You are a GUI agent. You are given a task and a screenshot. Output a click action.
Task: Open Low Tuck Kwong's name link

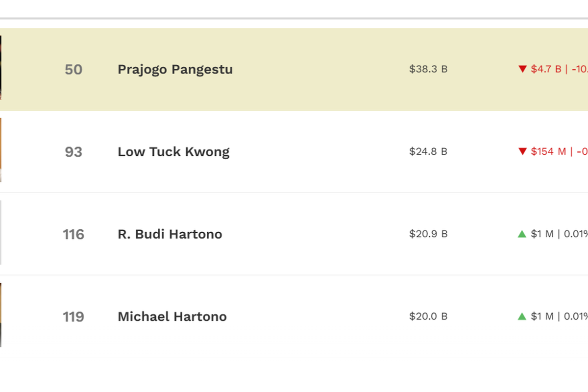173,152
